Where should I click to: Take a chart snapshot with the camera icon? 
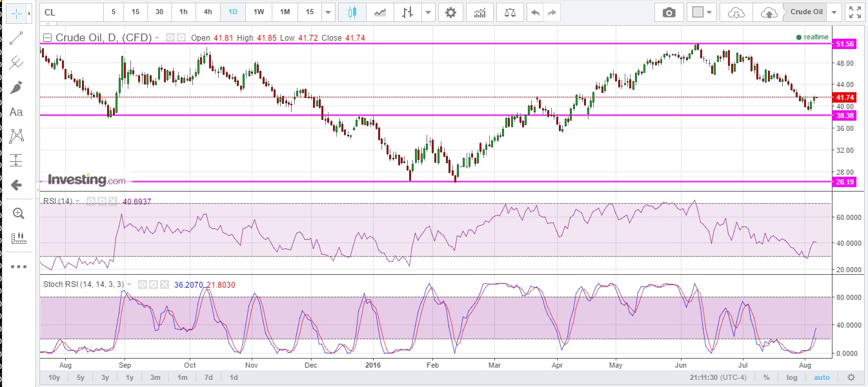[x=669, y=12]
